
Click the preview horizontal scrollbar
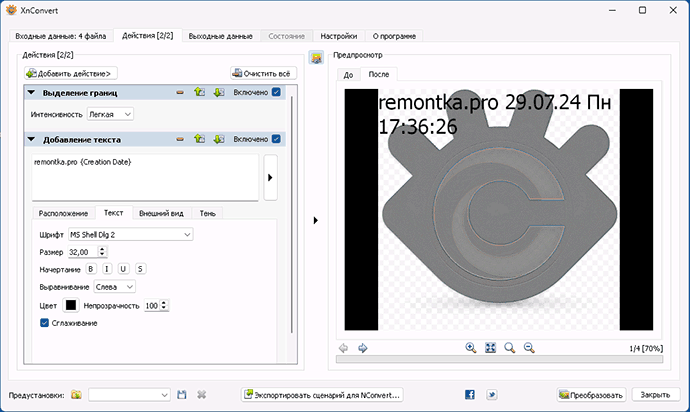point(499,359)
